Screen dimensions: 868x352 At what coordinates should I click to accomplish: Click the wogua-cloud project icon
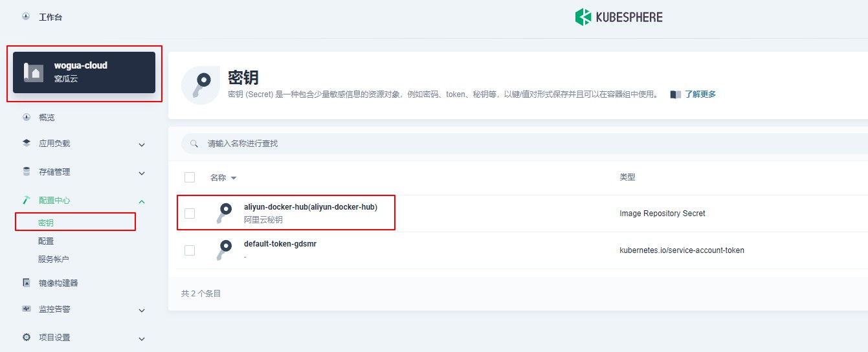point(34,72)
